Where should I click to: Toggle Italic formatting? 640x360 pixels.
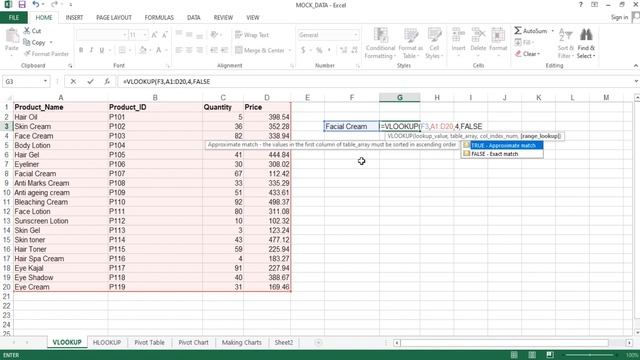tap(91, 50)
